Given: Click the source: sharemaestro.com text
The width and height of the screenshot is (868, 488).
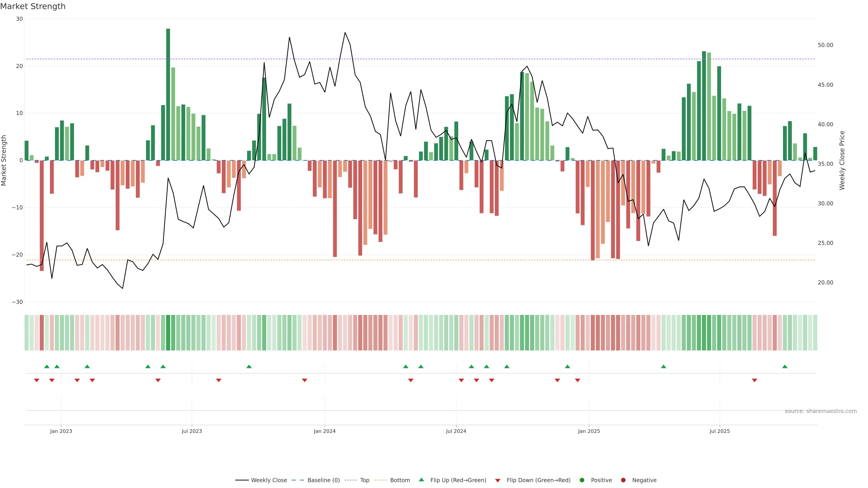Looking at the screenshot, I should click(x=821, y=411).
